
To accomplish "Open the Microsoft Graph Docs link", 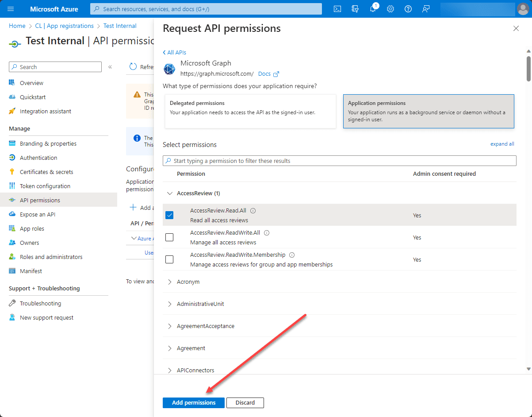I will (268, 74).
